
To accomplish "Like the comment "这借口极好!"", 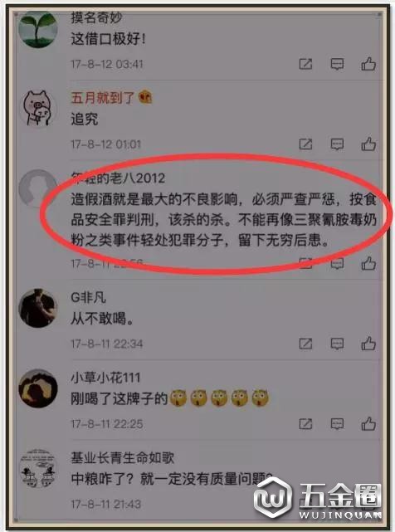I will pos(368,63).
